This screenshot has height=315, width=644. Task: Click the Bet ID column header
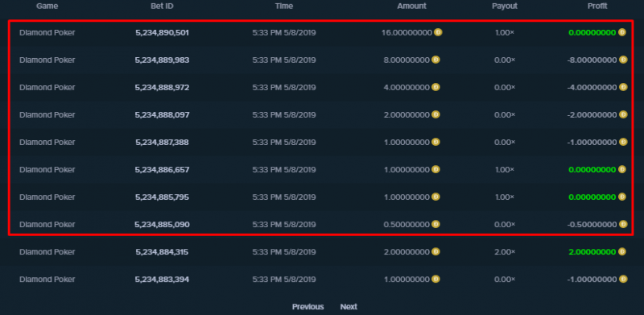163,6
